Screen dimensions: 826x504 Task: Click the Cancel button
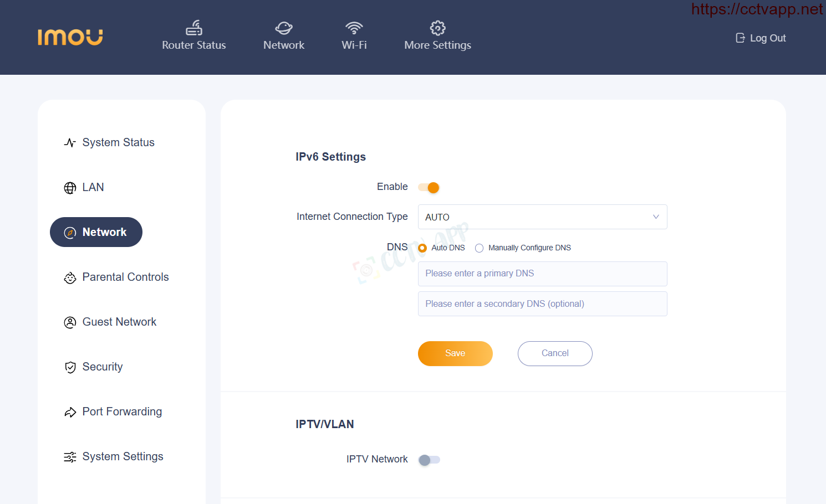[x=555, y=353]
